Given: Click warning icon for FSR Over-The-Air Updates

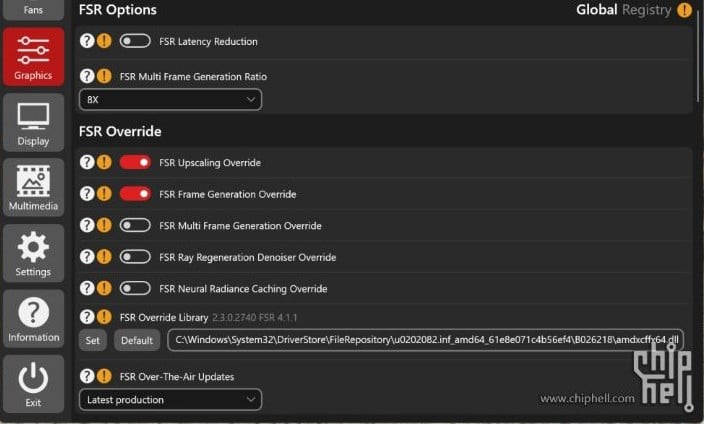Looking at the screenshot, I should pyautogui.click(x=104, y=376).
